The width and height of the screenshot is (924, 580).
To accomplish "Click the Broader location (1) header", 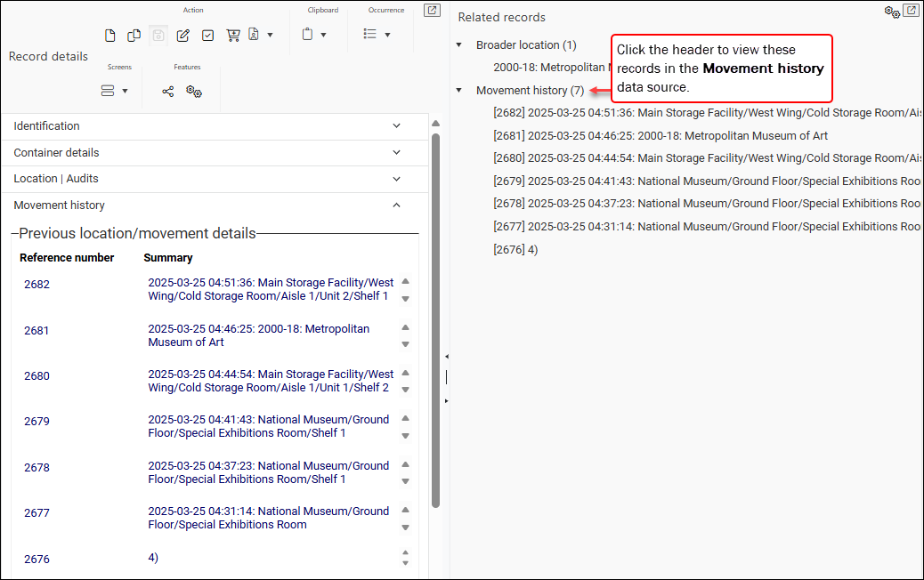I will pyautogui.click(x=526, y=44).
